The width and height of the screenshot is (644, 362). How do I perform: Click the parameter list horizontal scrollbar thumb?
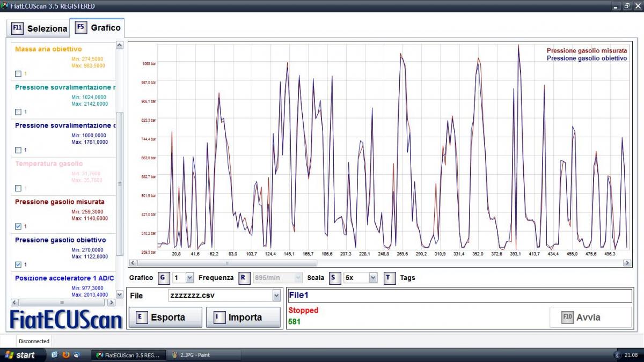pyautogui.click(x=61, y=302)
